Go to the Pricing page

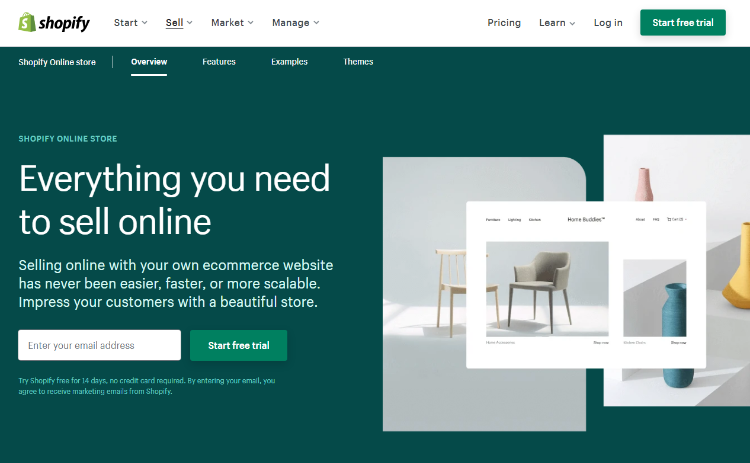[x=504, y=22]
